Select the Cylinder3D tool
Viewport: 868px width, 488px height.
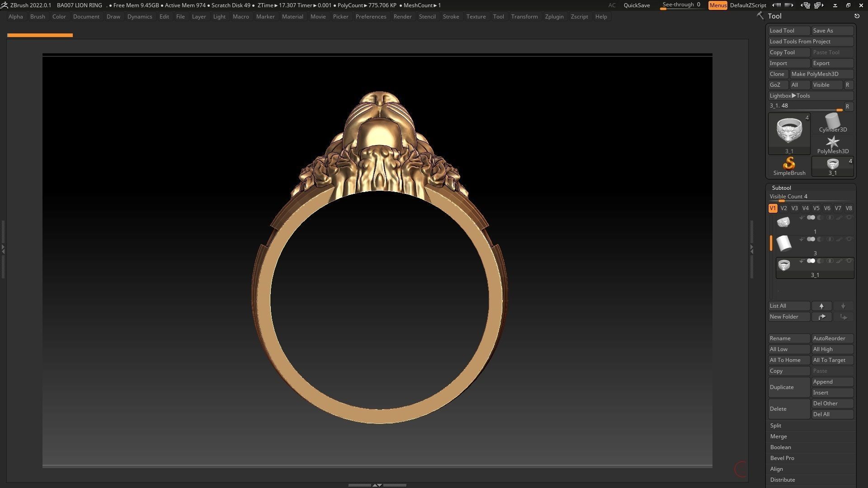833,123
